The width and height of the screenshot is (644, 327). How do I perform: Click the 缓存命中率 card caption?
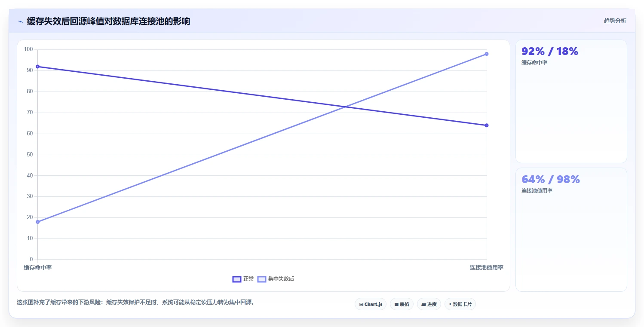pyautogui.click(x=534, y=63)
